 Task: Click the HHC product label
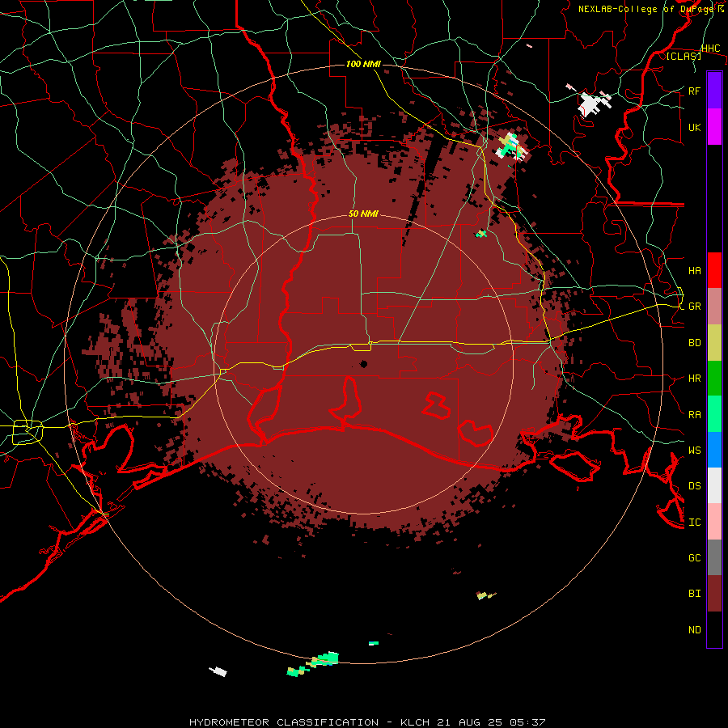(710, 49)
